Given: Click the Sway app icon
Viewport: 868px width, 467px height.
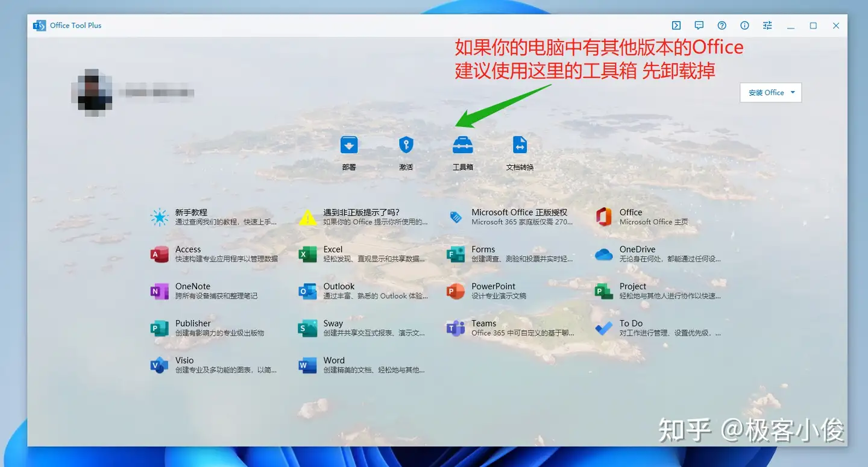Looking at the screenshot, I should 307,328.
